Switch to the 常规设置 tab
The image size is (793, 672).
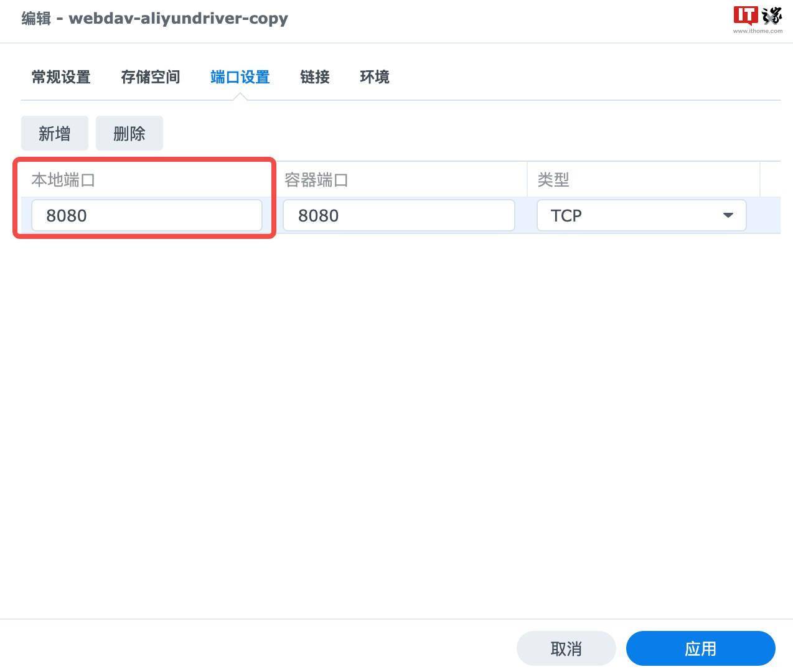pos(60,77)
